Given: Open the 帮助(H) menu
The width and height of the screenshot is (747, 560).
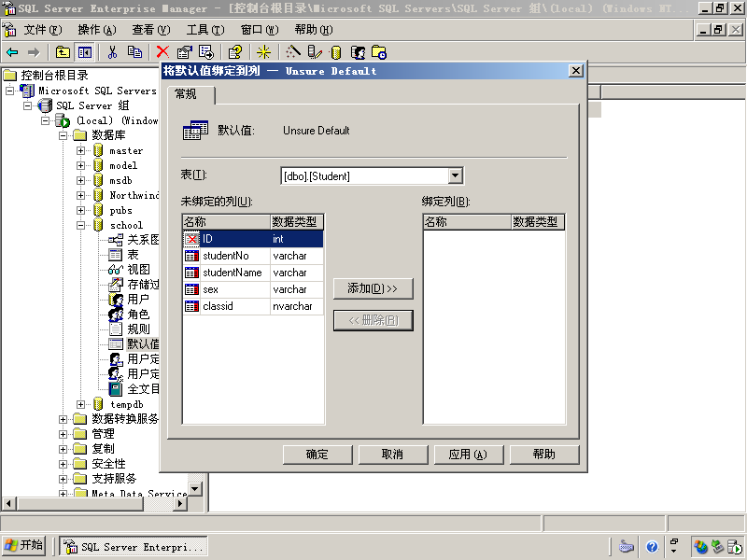Looking at the screenshot, I should pos(314,30).
